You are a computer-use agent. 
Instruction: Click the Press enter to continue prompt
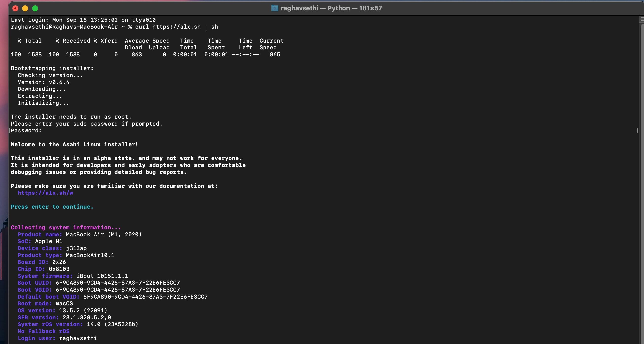click(52, 207)
